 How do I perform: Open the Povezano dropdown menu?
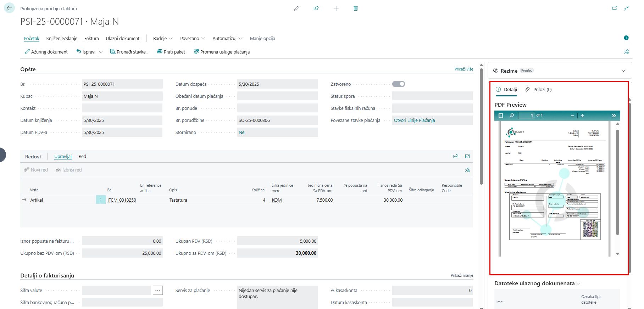(192, 38)
